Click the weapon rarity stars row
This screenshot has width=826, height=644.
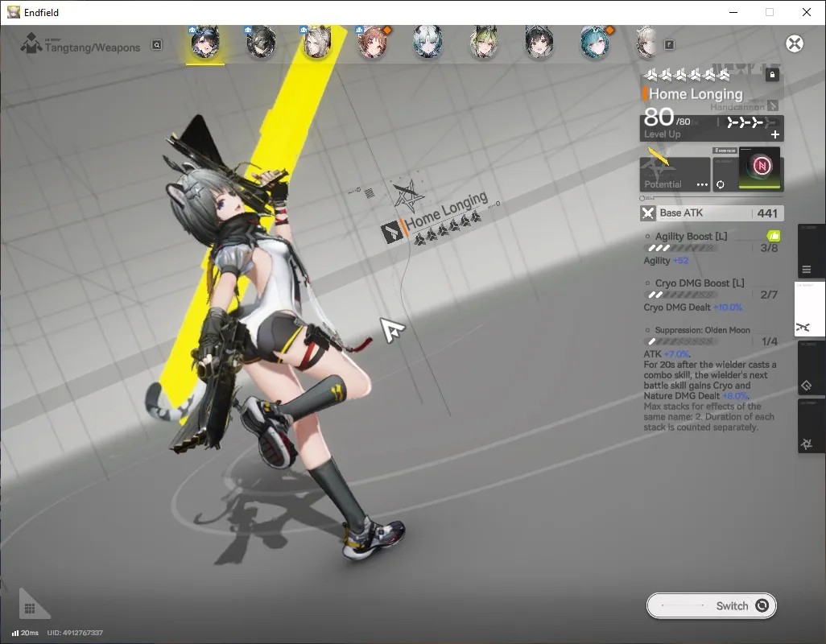click(688, 76)
